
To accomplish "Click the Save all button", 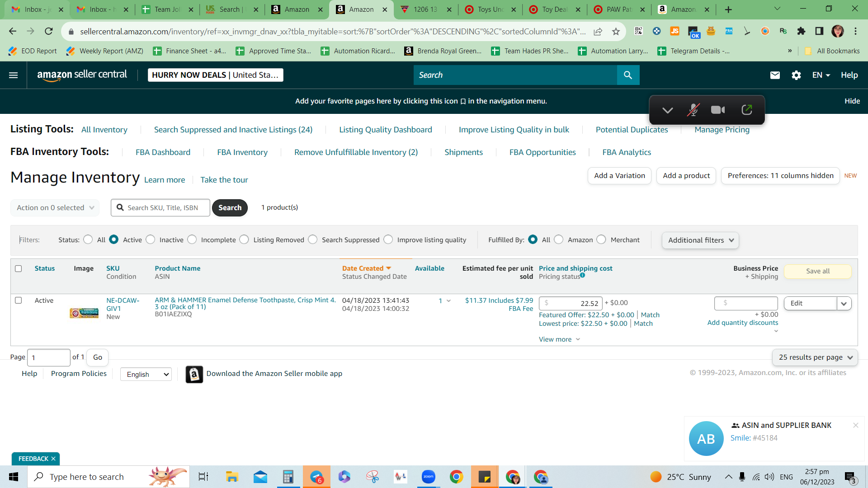I will [818, 271].
